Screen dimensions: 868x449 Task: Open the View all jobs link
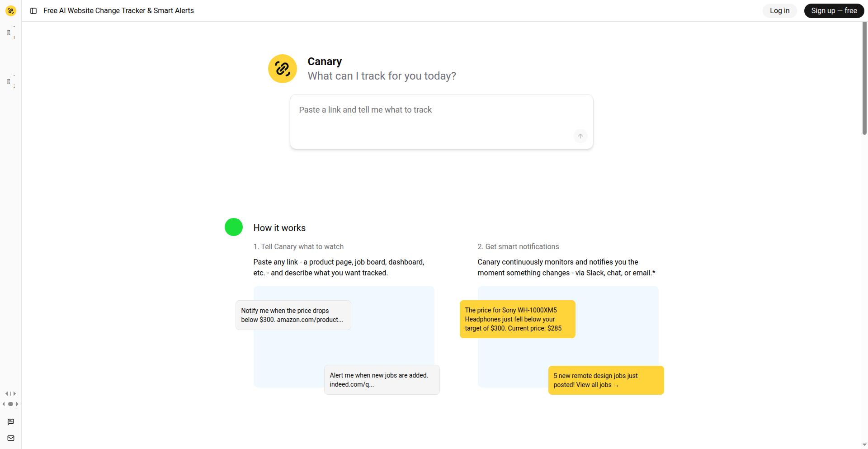(597, 385)
